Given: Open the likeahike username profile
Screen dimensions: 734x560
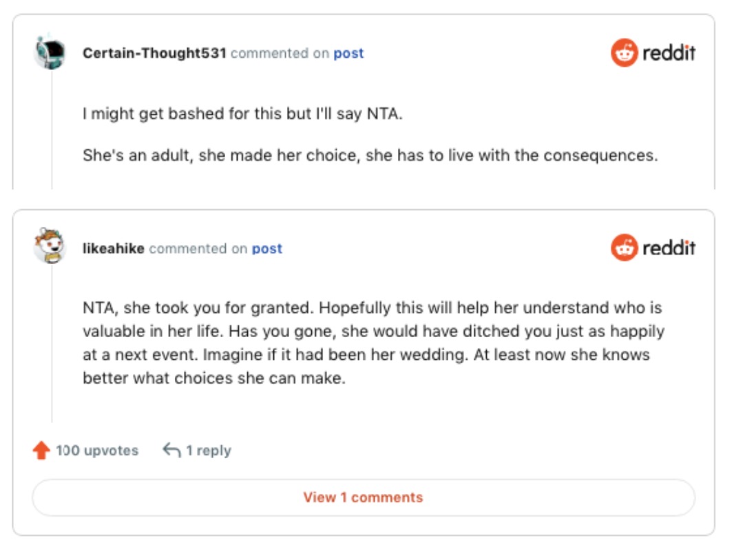Looking at the screenshot, I should 113,249.
